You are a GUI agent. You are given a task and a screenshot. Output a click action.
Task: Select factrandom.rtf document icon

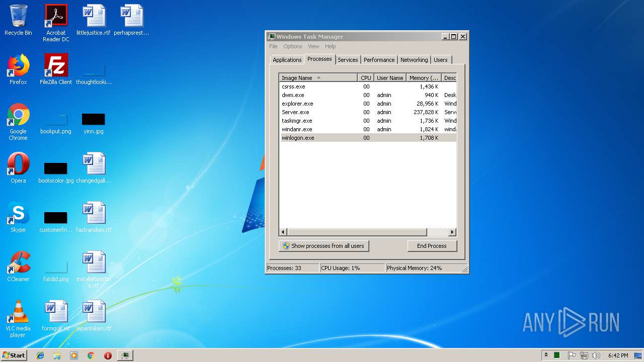pos(94,217)
